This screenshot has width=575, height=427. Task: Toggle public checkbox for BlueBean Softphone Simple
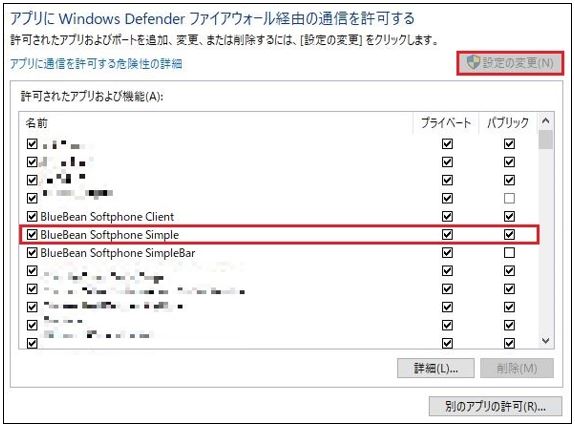[x=509, y=234]
